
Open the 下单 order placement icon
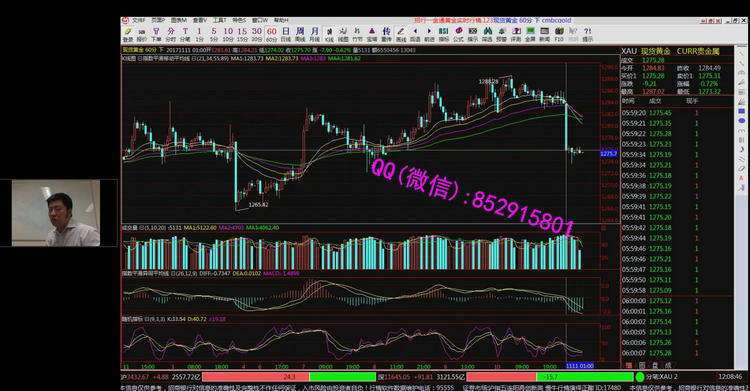156,34
